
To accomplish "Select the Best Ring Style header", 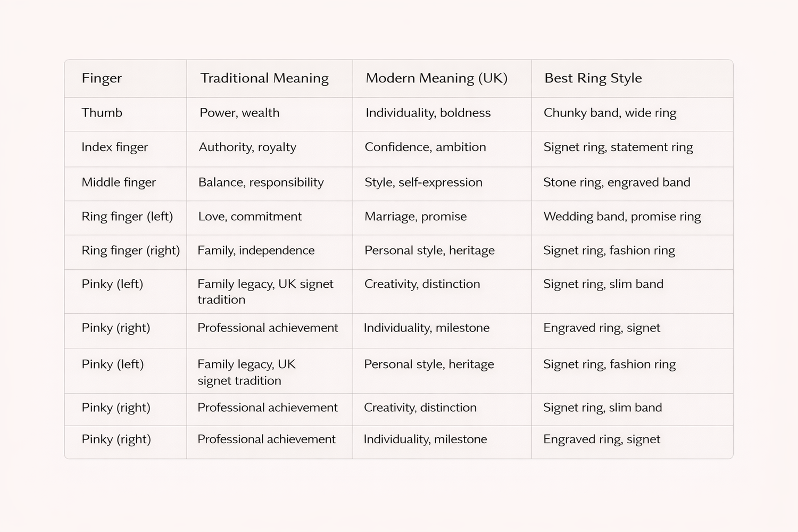I will click(593, 78).
